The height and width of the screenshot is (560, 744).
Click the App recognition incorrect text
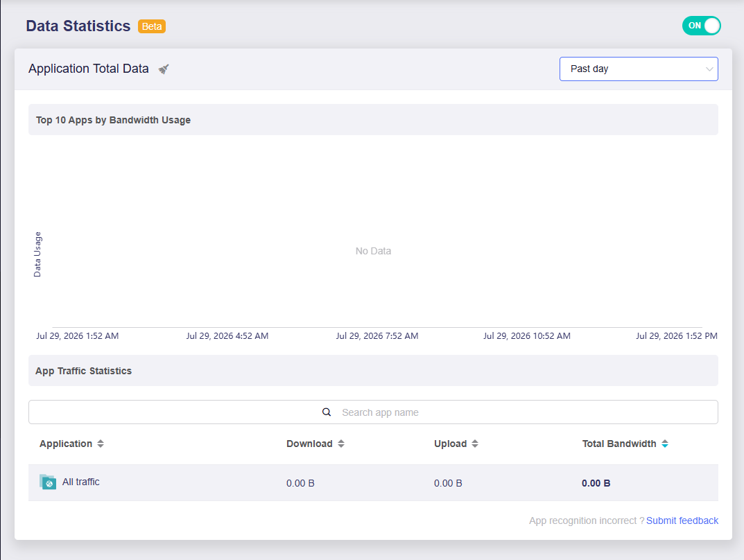pyautogui.click(x=587, y=520)
